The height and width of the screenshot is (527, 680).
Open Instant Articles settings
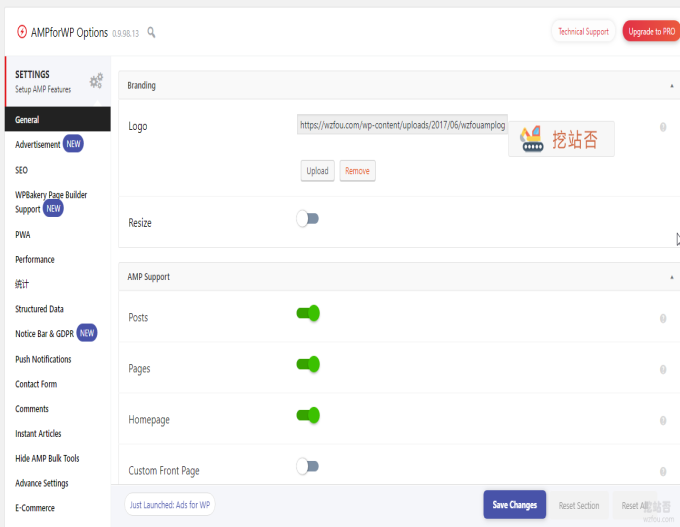click(x=38, y=433)
